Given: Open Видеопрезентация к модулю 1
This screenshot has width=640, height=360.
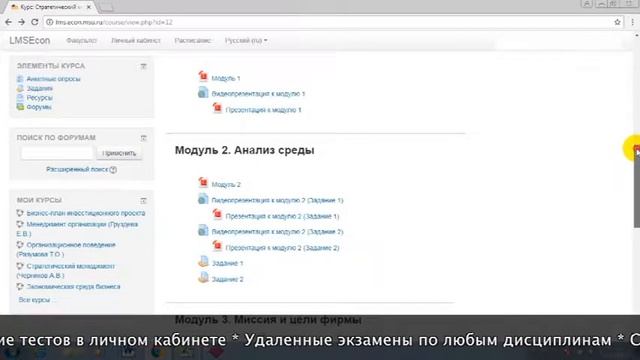Looking at the screenshot, I should [258, 94].
